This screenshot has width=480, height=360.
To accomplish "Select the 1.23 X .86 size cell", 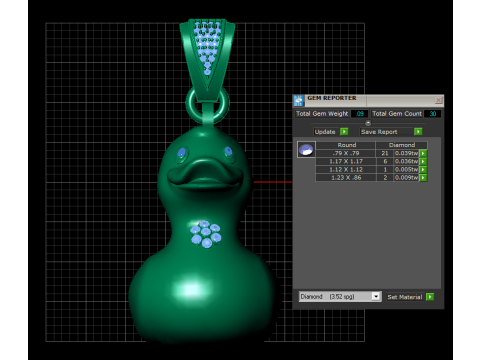I will 346,178.
